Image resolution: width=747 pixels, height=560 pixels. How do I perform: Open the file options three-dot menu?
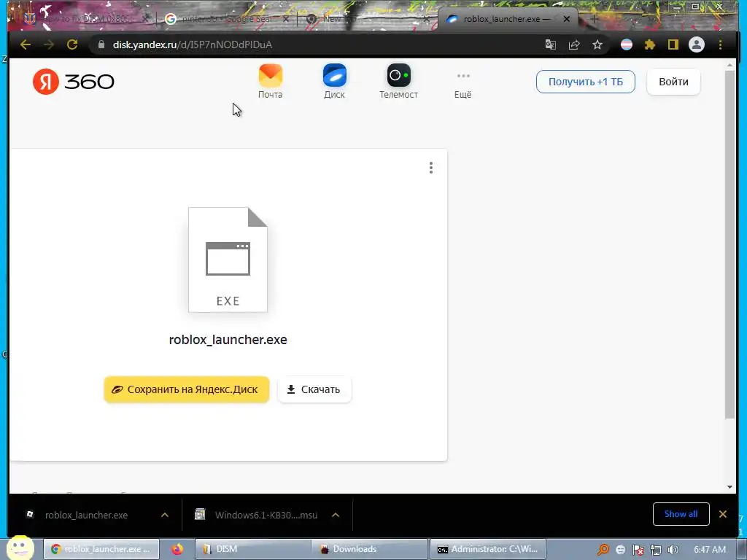pos(431,168)
